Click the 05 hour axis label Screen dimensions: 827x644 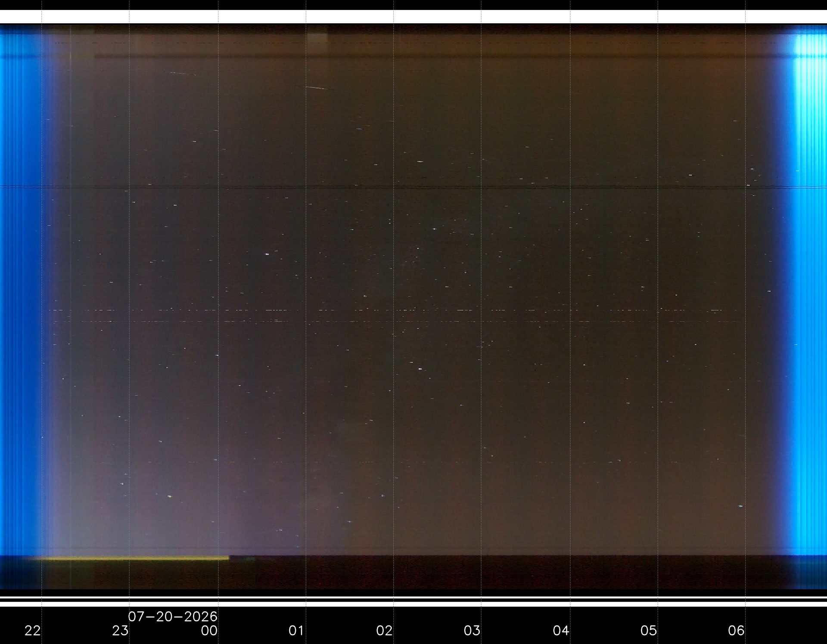(x=649, y=631)
